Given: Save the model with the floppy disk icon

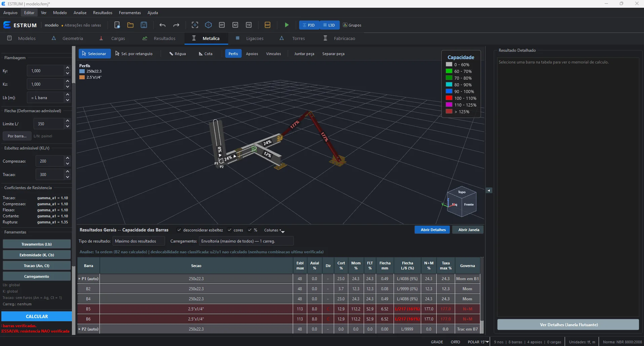Looking at the screenshot, I should point(144,25).
